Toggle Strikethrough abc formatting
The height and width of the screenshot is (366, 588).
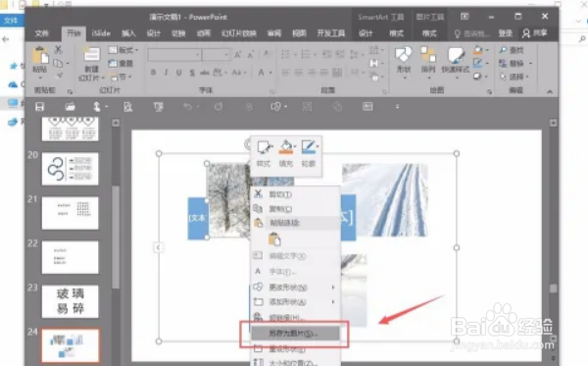[205, 73]
